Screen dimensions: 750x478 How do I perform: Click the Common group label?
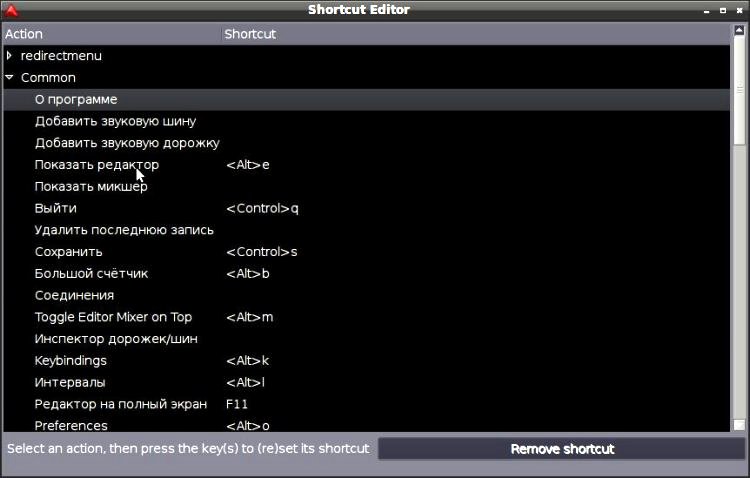48,78
